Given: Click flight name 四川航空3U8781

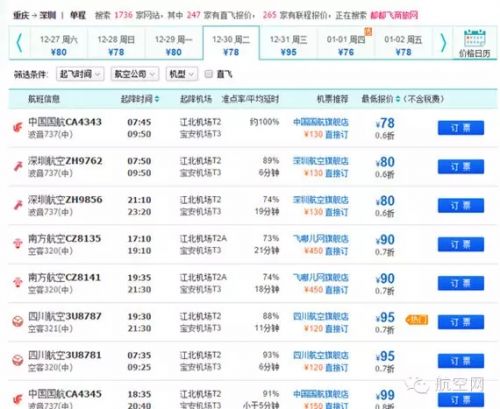Looking at the screenshot, I should pos(64,355).
